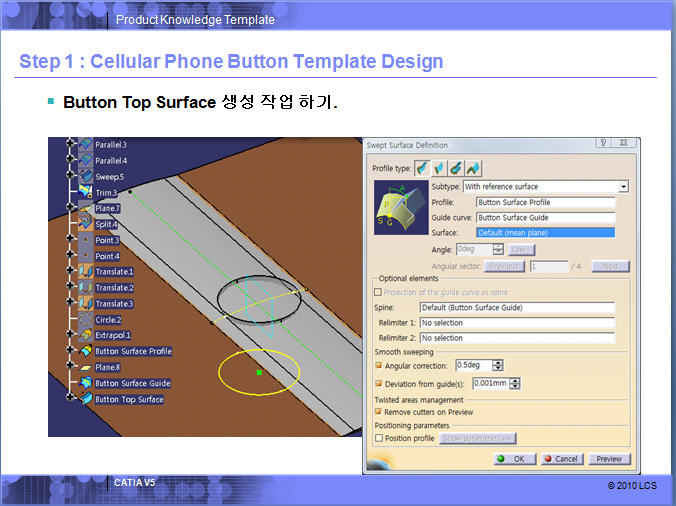The height and width of the screenshot is (506, 676).
Task: Toggle Remove cutters on Preview checkbox
Action: point(379,411)
